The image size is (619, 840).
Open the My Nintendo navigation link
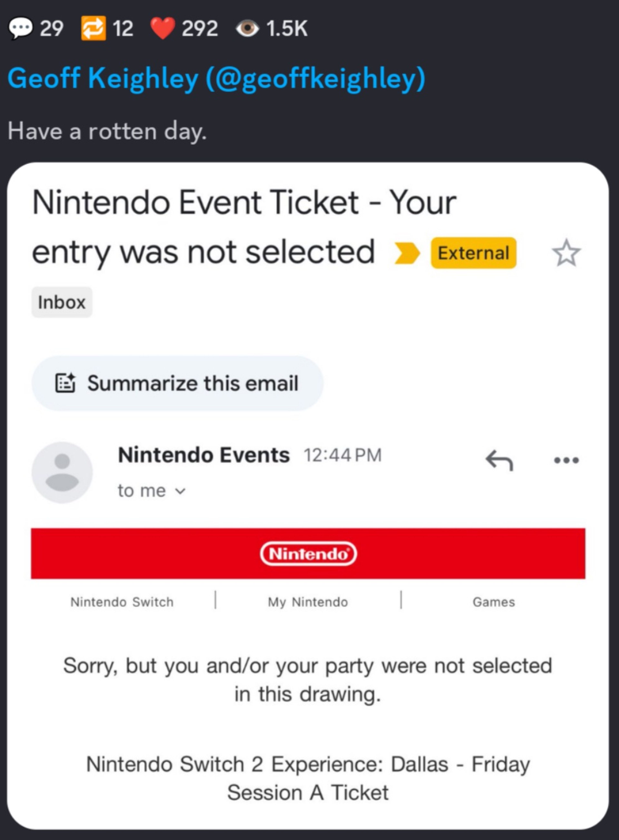coord(308,602)
